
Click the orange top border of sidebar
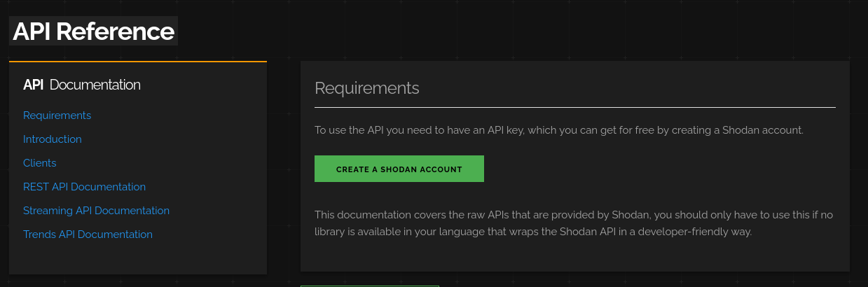(137, 62)
